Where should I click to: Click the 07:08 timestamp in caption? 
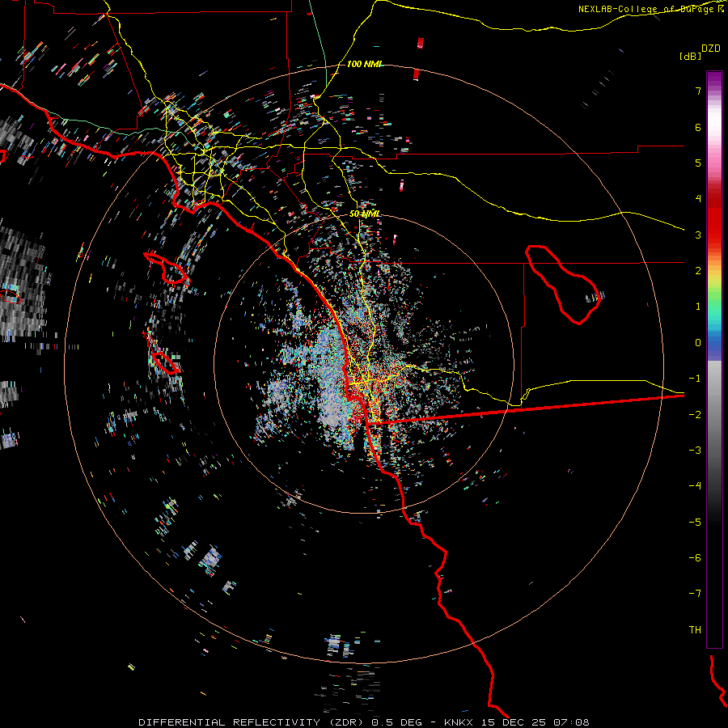[572, 722]
